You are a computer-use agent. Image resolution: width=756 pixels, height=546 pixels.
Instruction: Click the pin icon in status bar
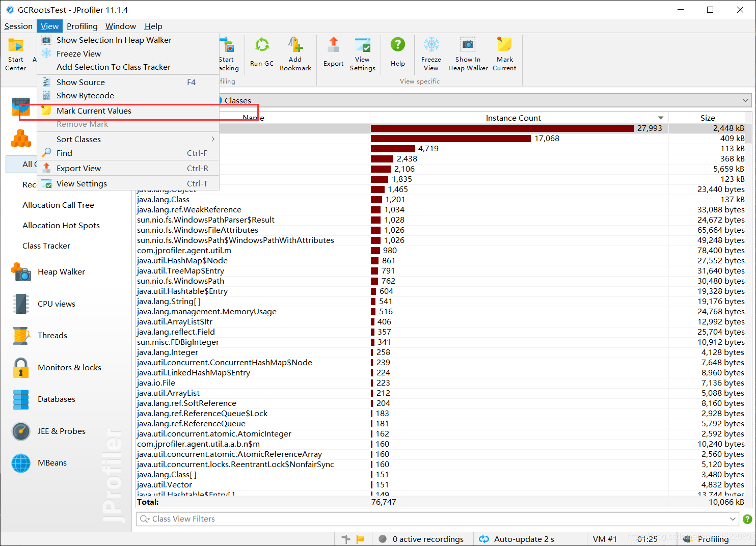click(x=346, y=539)
